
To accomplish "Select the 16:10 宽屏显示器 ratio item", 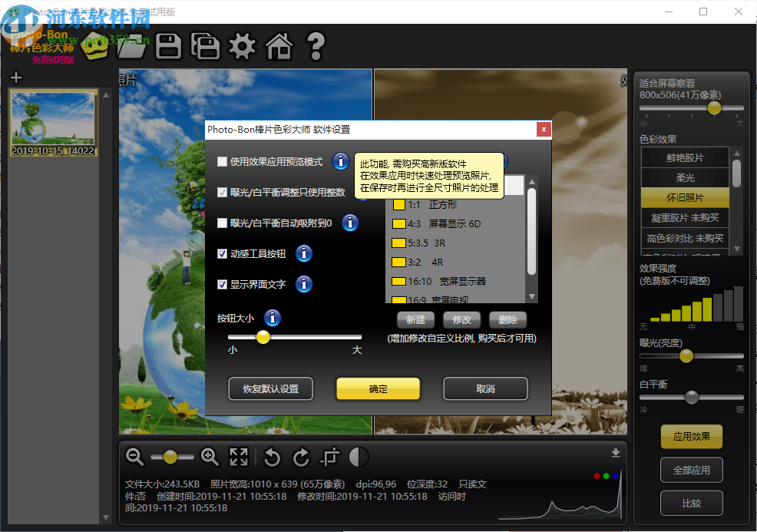I will [456, 282].
